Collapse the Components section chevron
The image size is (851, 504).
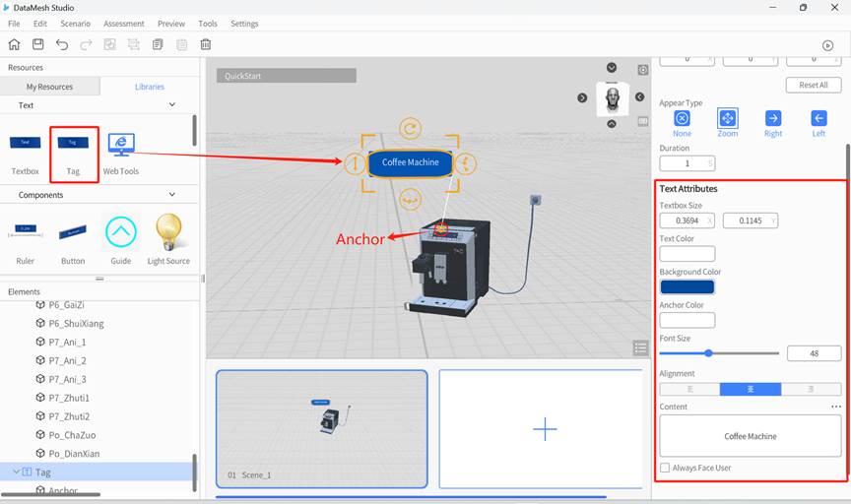(x=172, y=195)
